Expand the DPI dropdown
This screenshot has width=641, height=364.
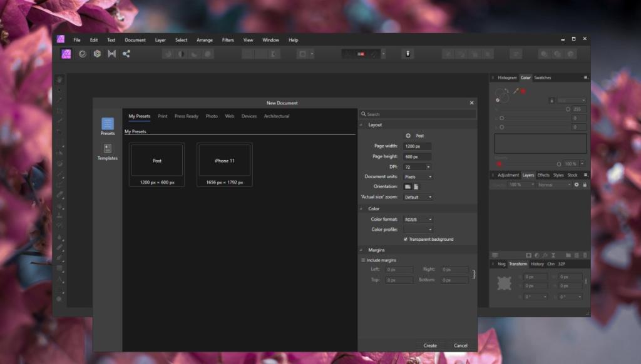pos(428,166)
